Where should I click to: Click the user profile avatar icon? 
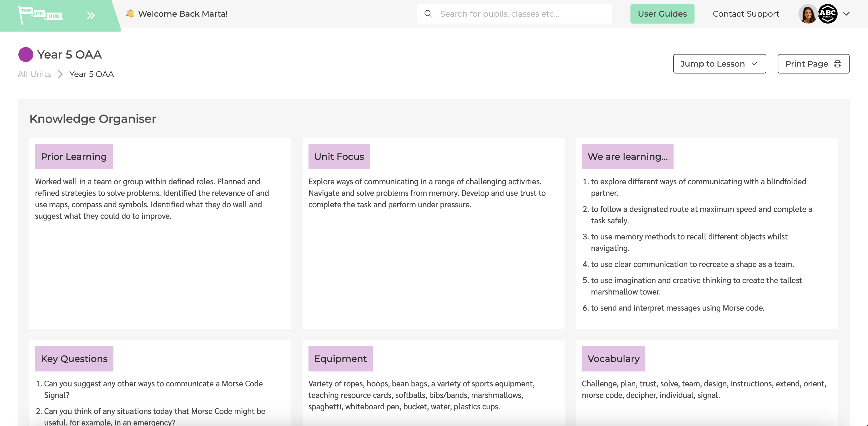click(x=808, y=13)
